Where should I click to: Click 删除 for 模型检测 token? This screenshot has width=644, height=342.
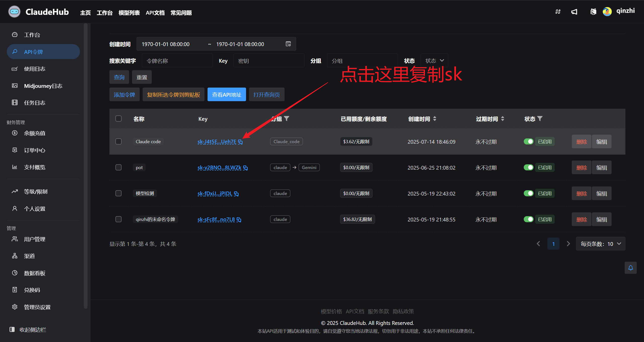pyautogui.click(x=581, y=194)
